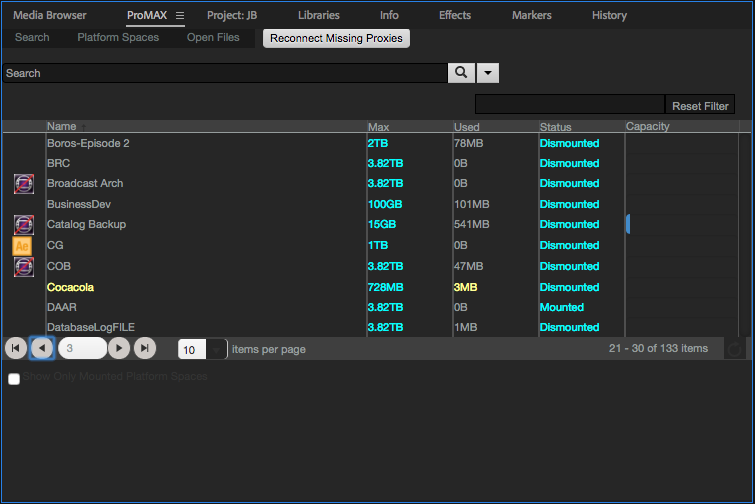This screenshot has width=755, height=504.
Task: Click Reconnect Missing Proxies button
Action: click(336, 38)
